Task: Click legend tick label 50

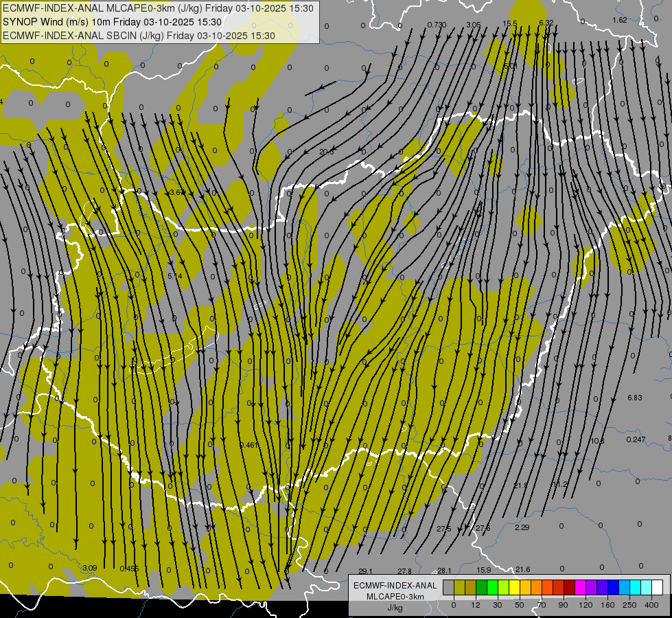Action: tap(520, 605)
